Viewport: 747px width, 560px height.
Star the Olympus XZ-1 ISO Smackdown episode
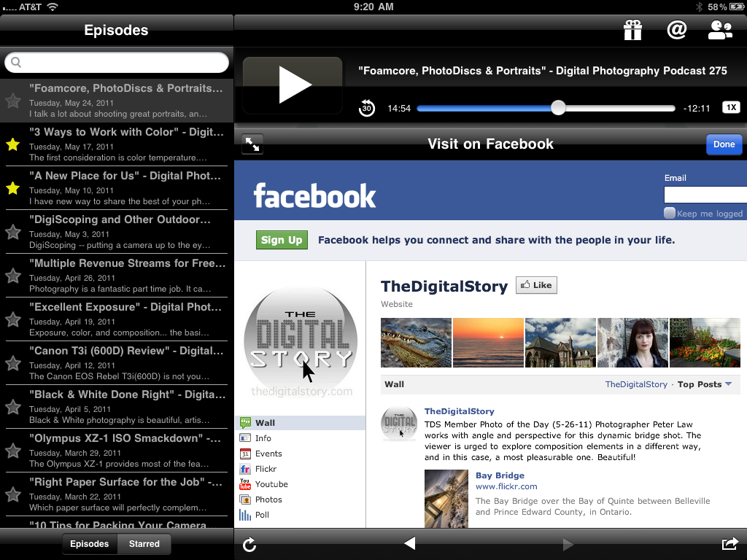pyautogui.click(x=13, y=451)
